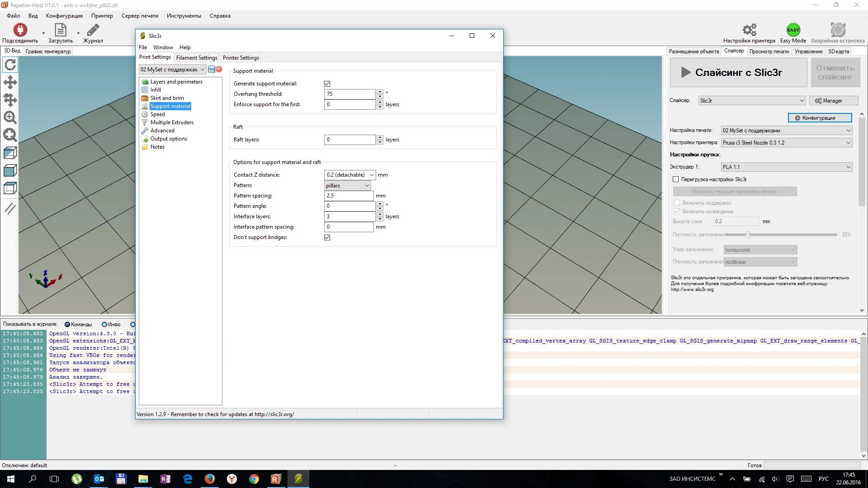
Task: Toggle Don't support bridges checkbox
Action: (327, 238)
